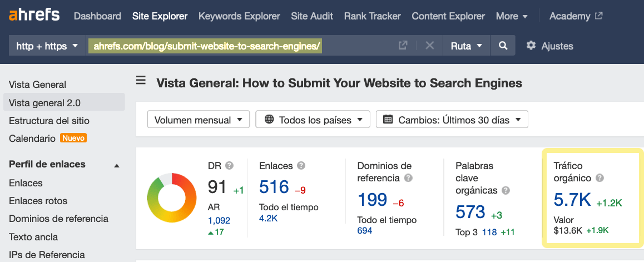Viewport: 644px width, 262px height.
Task: Click the 199 referring domains number
Action: [372, 199]
